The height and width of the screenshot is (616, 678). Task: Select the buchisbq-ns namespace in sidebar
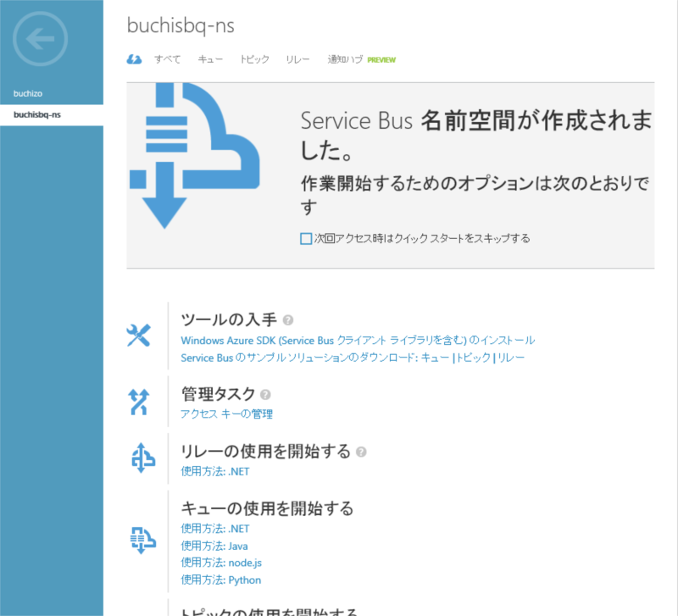(x=52, y=115)
